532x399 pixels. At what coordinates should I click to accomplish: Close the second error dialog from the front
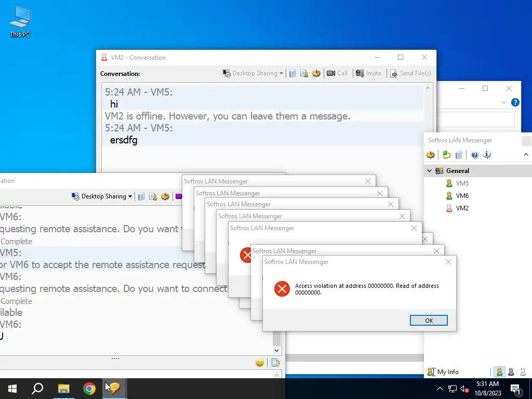pos(436,251)
